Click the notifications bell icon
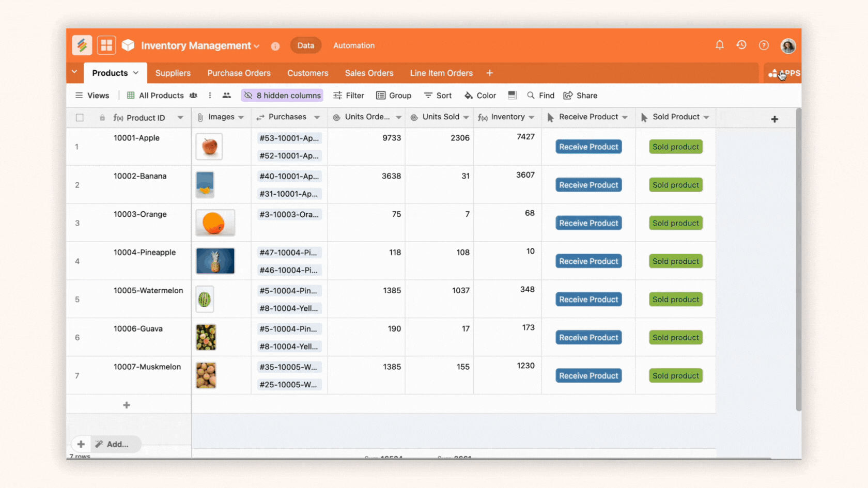Viewport: 868px width, 488px height. [x=719, y=45]
